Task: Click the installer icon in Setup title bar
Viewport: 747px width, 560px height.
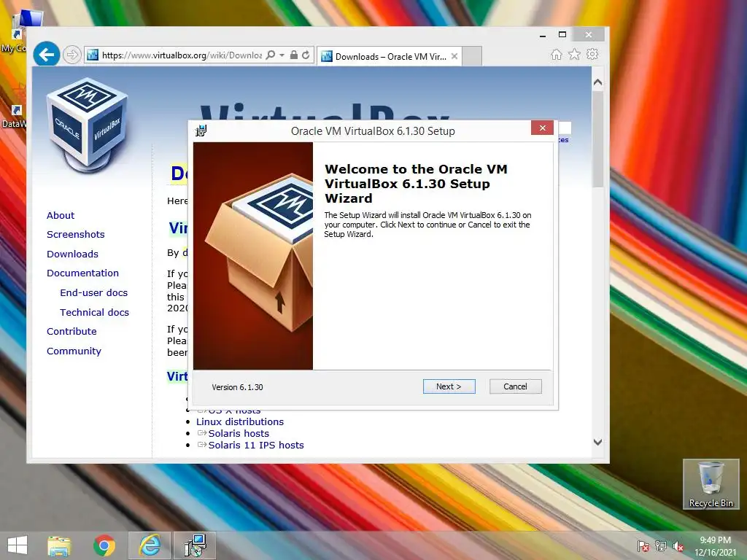Action: pyautogui.click(x=201, y=131)
